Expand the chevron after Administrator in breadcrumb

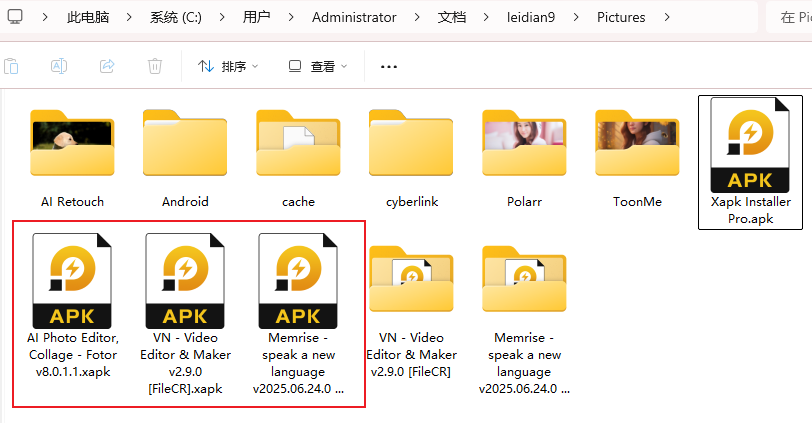tap(414, 18)
